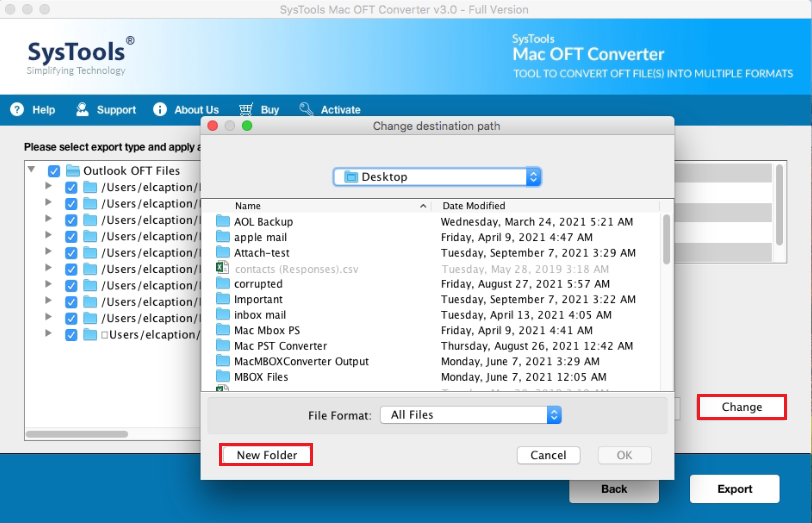Screen dimensions: 812x523
Task: Uncheck the last Users/elcaption checkbox
Action: coord(71,335)
